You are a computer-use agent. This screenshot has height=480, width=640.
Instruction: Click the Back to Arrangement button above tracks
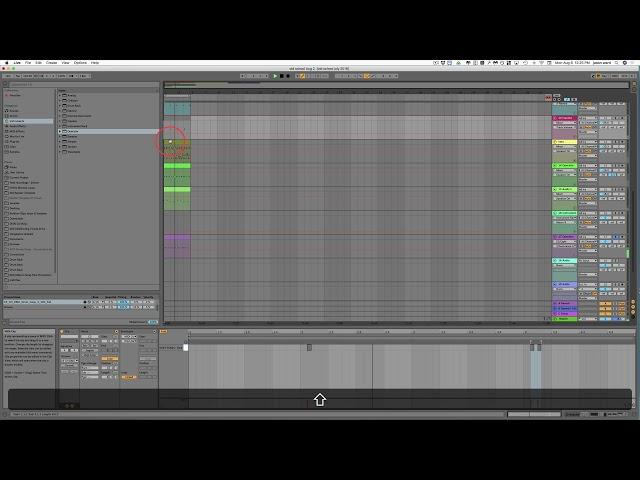click(548, 98)
